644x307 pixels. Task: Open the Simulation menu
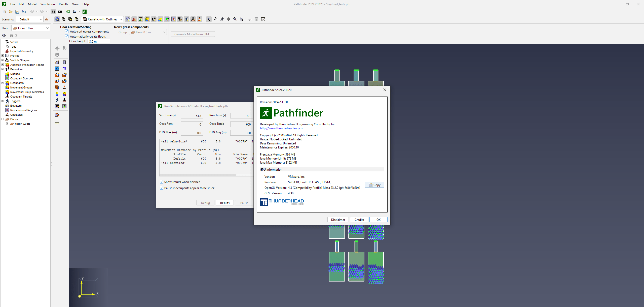pyautogui.click(x=48, y=4)
